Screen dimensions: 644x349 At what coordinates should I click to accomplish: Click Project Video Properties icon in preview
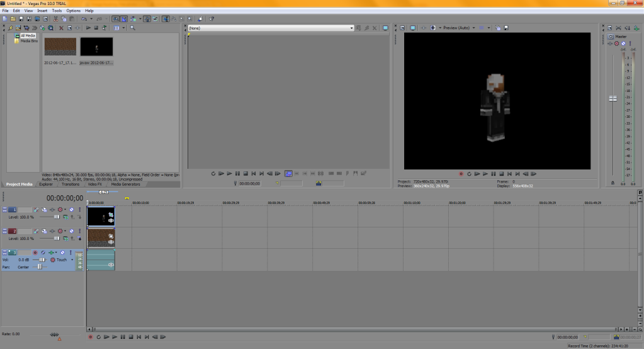402,28
